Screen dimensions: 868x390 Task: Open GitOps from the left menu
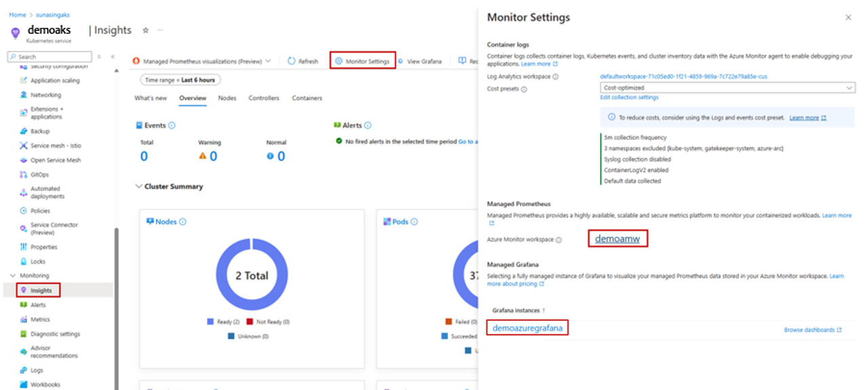click(39, 174)
